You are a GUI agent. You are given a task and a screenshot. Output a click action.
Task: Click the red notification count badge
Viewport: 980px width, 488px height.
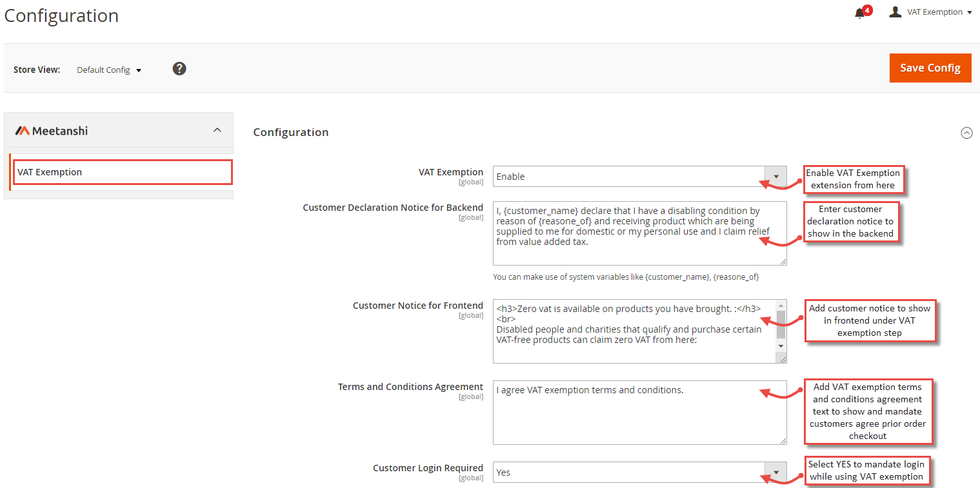click(x=868, y=10)
